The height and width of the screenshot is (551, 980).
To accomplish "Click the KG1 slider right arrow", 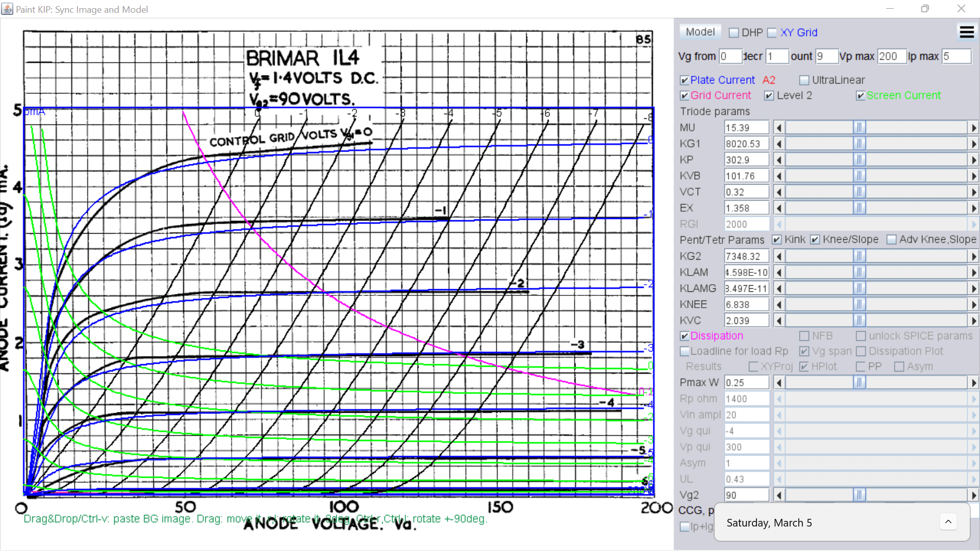I will pyautogui.click(x=973, y=144).
